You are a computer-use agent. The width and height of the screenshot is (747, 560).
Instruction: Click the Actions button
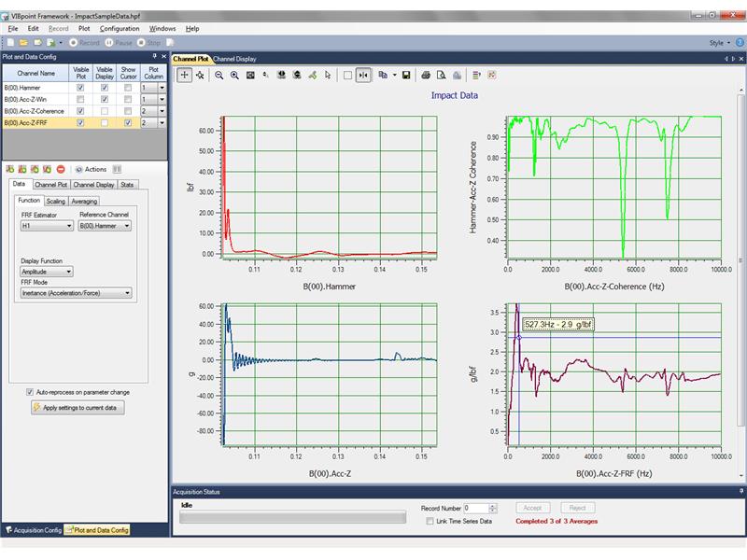91,169
